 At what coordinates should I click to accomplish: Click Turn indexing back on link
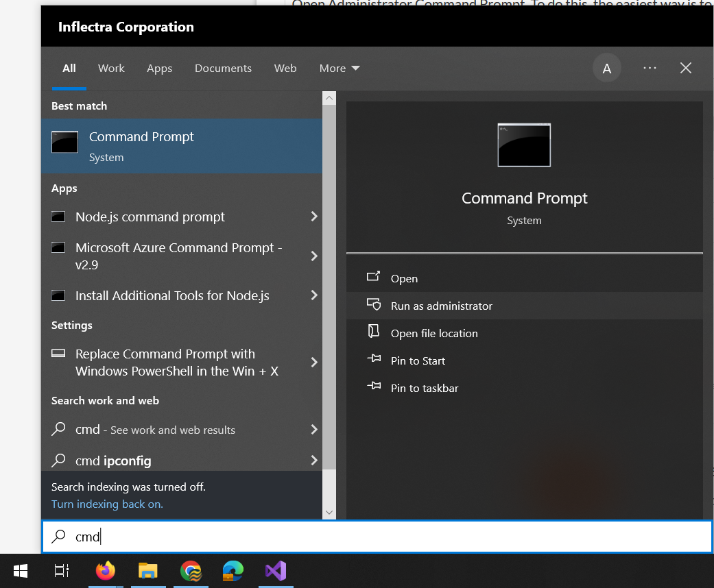click(107, 504)
